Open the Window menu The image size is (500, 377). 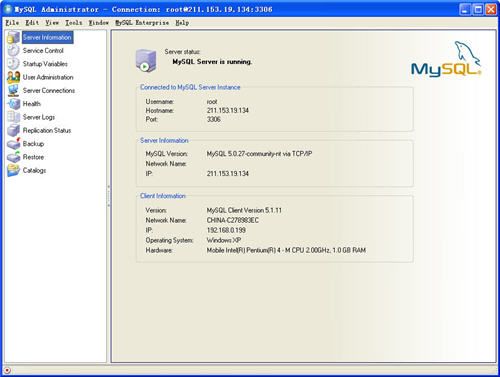tap(99, 23)
